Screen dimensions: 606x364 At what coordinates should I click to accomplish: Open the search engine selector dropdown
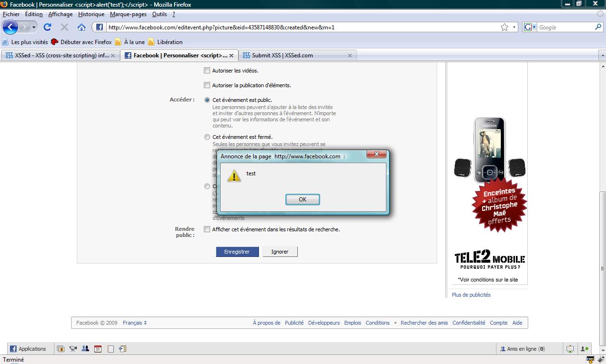coord(530,27)
